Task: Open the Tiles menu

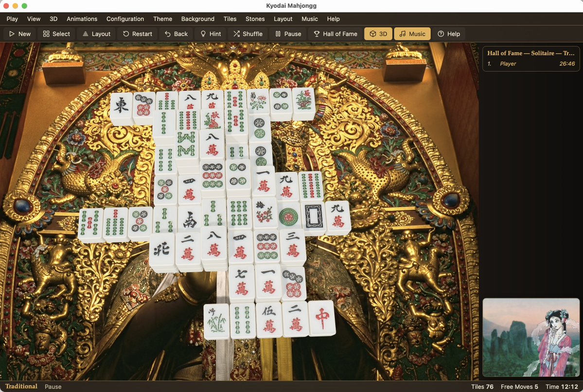Action: pos(230,19)
